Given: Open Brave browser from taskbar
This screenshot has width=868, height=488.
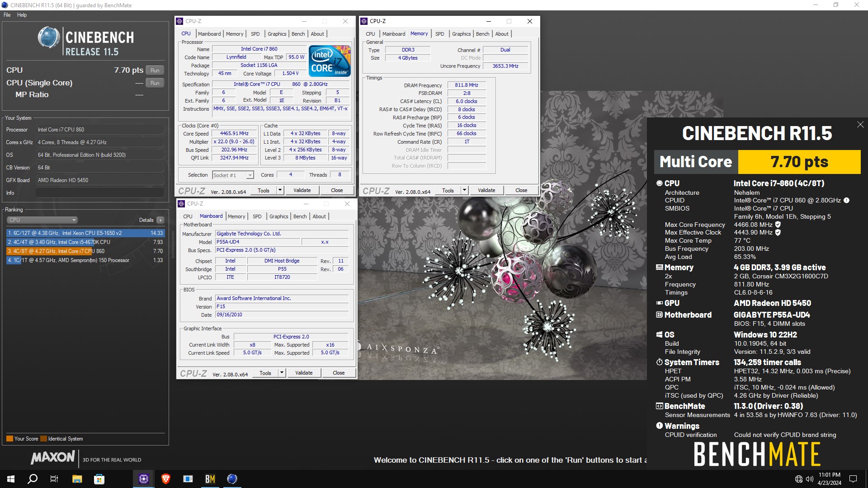Looking at the screenshot, I should click(x=166, y=479).
